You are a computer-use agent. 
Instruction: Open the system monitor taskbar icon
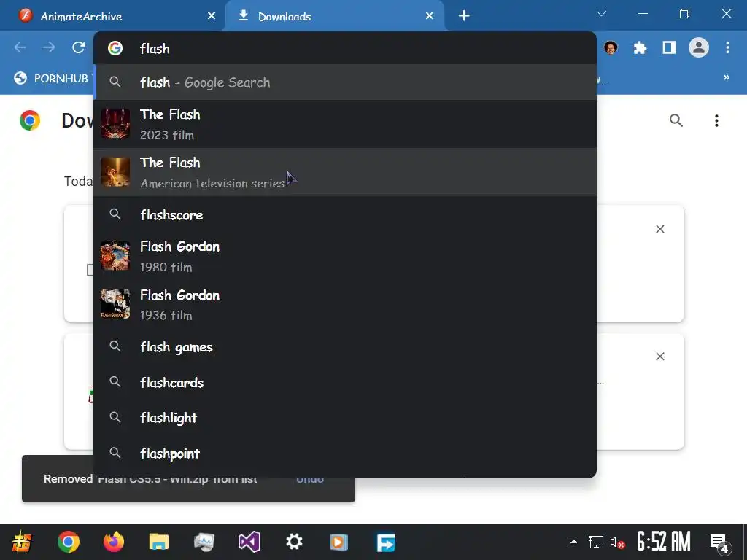tap(204, 542)
